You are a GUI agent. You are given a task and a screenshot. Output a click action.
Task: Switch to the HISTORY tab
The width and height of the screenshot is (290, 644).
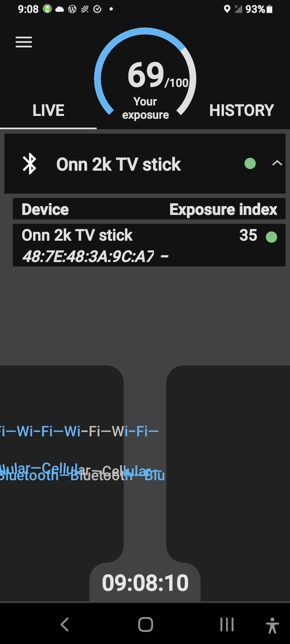241,111
